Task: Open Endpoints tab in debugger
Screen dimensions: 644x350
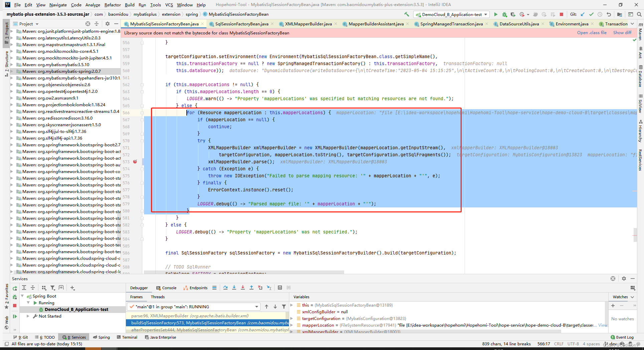Action: [x=196, y=288]
